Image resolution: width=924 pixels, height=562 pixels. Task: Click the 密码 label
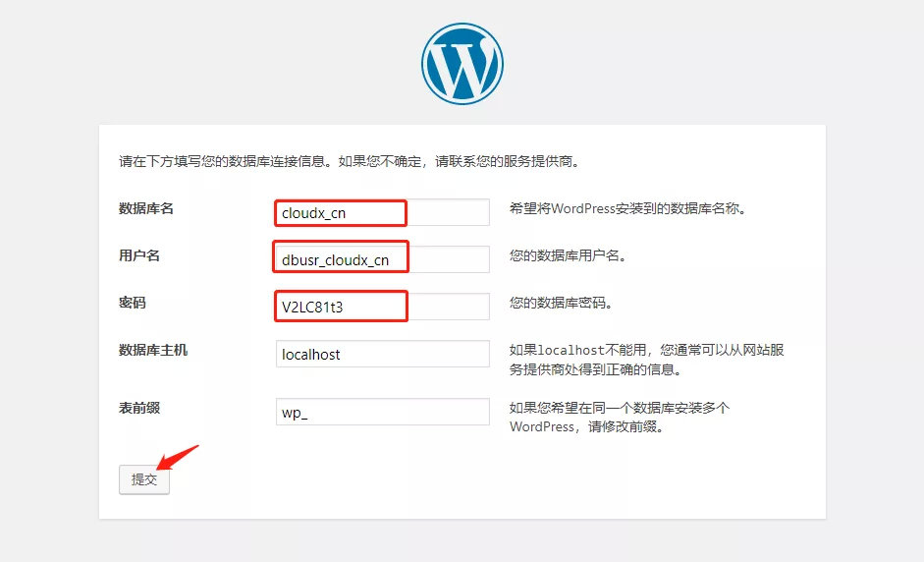[132, 304]
